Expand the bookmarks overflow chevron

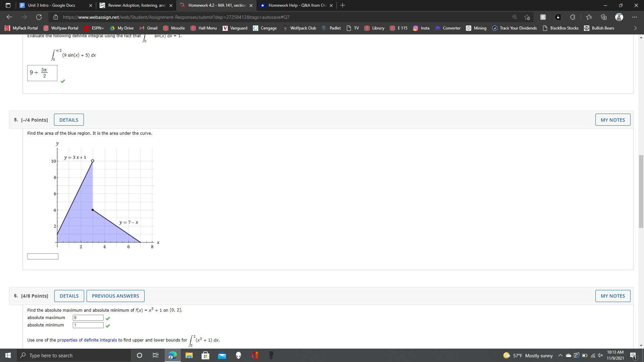(x=635, y=28)
